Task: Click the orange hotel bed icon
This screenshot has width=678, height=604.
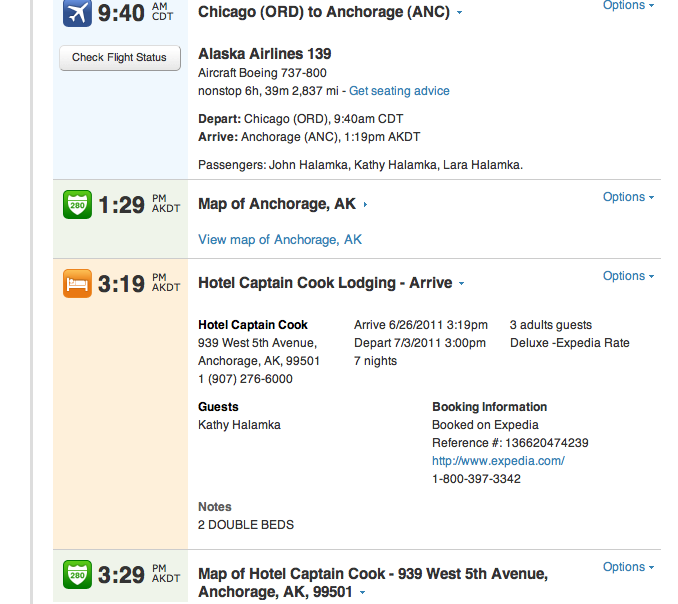Action: 77,284
